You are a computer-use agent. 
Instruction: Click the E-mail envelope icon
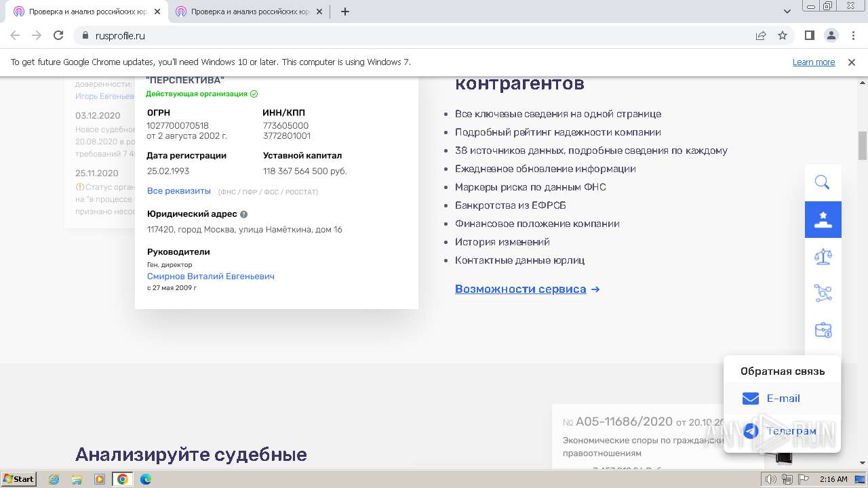click(750, 399)
